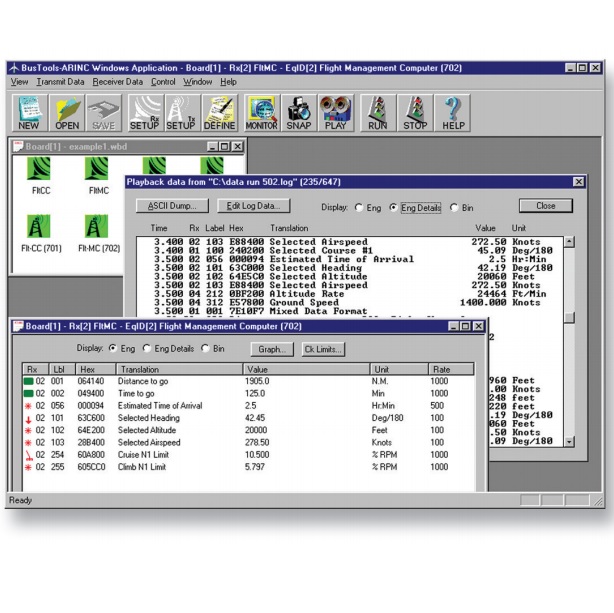Click the OPEN file toolbar icon

tap(67, 112)
